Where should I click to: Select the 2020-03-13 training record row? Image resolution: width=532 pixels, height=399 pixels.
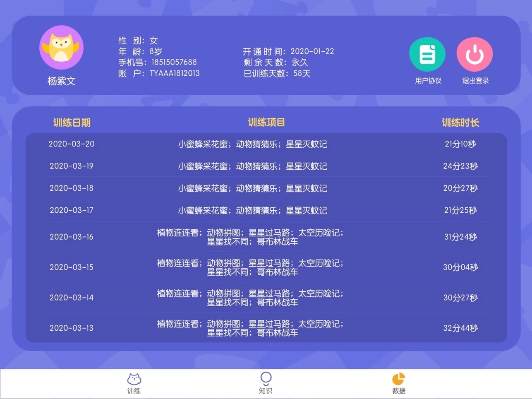point(266,328)
